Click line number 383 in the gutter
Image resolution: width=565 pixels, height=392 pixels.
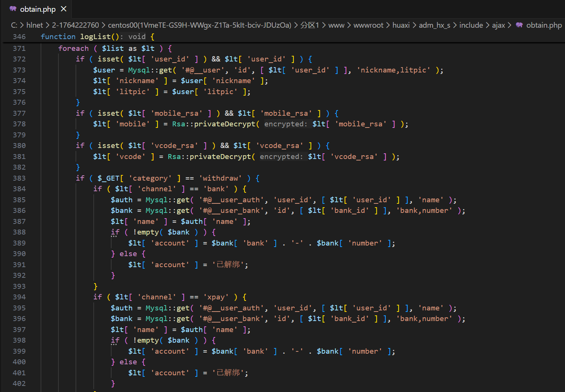[19, 178]
